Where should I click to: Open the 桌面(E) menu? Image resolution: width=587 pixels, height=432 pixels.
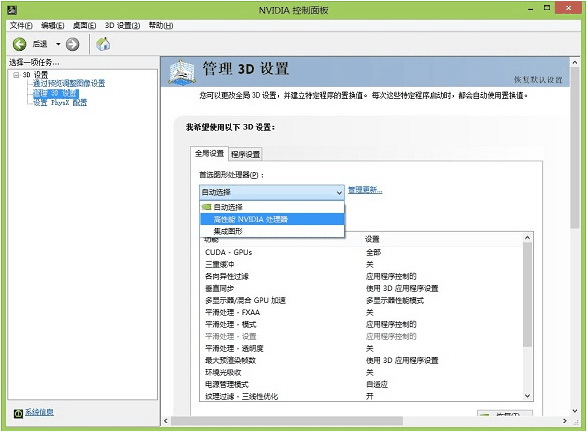(x=84, y=25)
